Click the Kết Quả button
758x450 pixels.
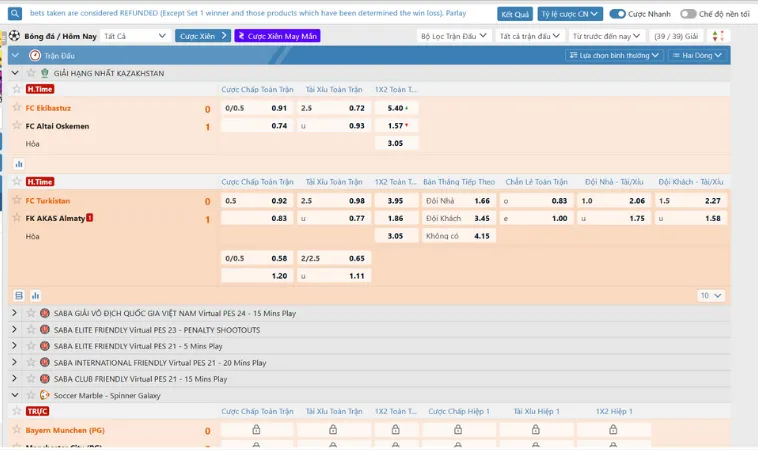pyautogui.click(x=515, y=14)
